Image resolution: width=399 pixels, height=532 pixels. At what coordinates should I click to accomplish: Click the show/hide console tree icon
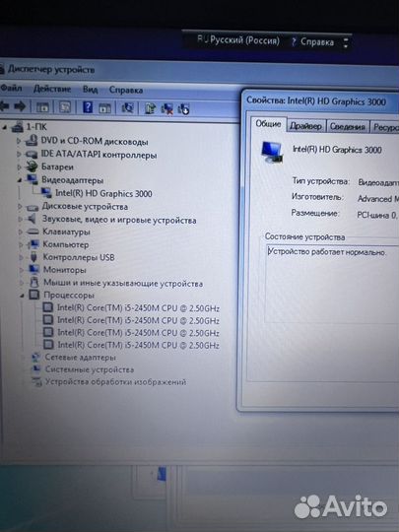42,106
